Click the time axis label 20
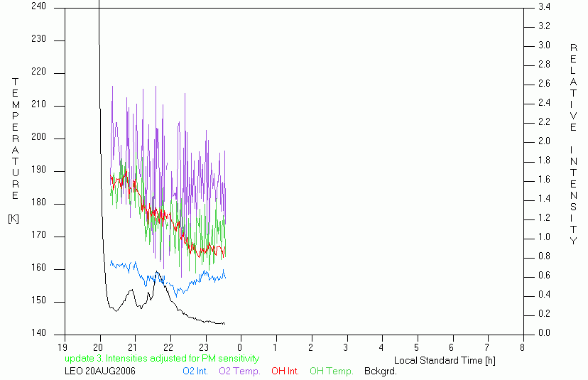Viewport: 588px width, 380px height. pyautogui.click(x=98, y=348)
